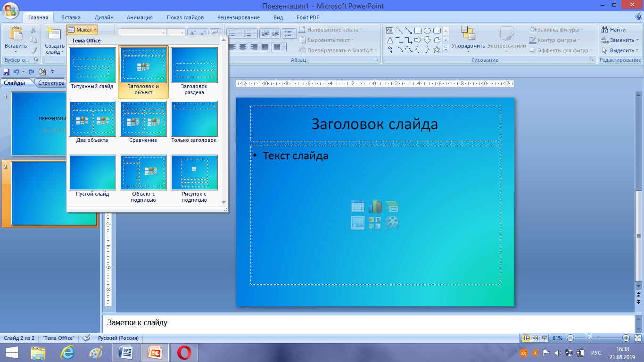Click Упорядочить arrange icon

point(468,33)
